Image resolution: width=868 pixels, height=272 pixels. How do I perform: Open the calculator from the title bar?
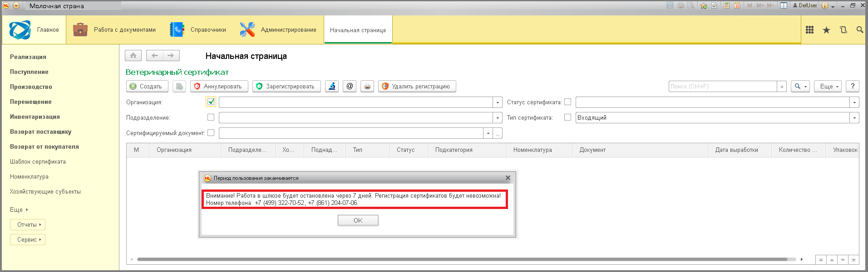pos(726,6)
